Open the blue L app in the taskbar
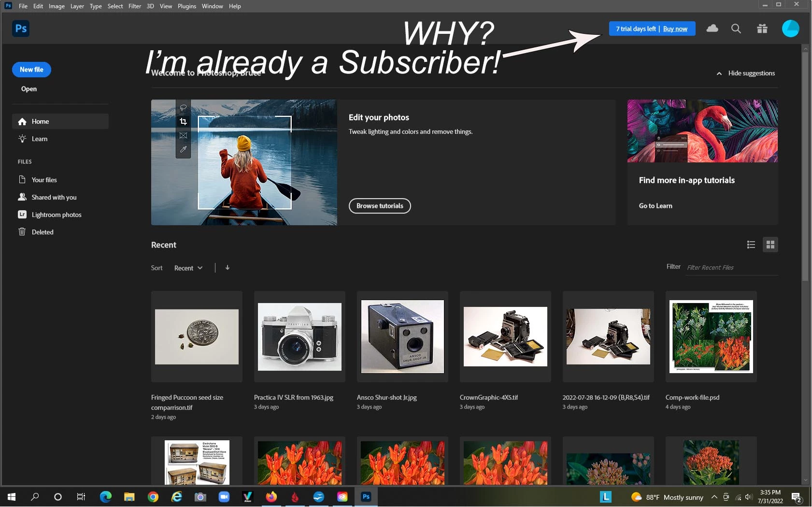 [606, 497]
